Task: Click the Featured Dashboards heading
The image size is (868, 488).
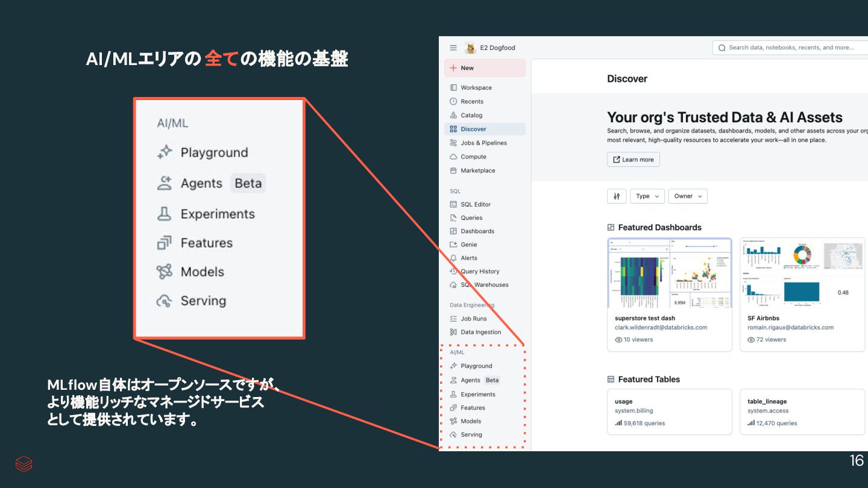Action: 659,227
